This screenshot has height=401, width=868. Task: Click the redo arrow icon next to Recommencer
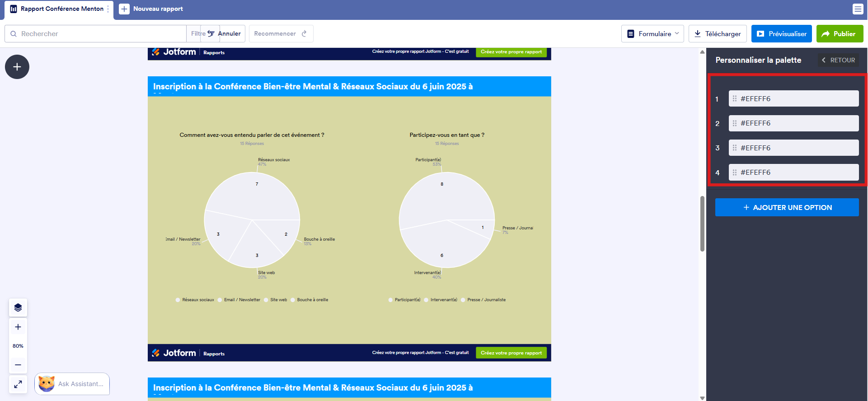click(x=304, y=34)
